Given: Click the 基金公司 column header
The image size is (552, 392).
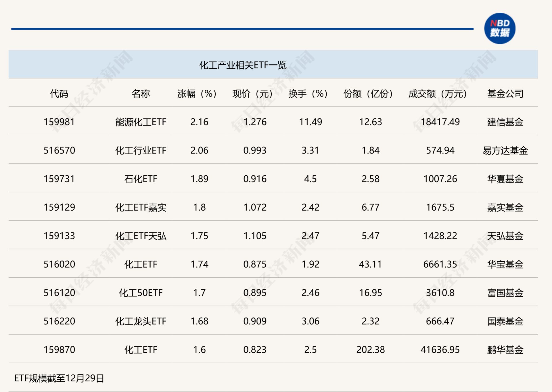Looking at the screenshot, I should [x=505, y=94].
